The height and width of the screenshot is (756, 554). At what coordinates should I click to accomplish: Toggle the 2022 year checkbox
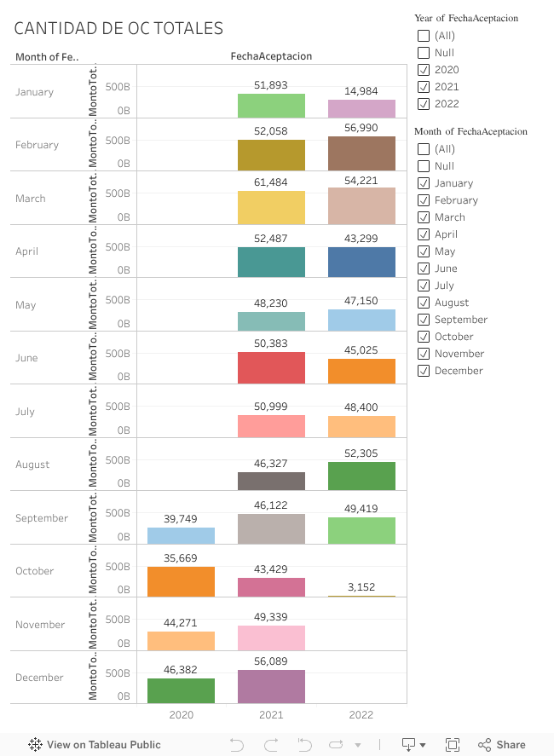424,104
